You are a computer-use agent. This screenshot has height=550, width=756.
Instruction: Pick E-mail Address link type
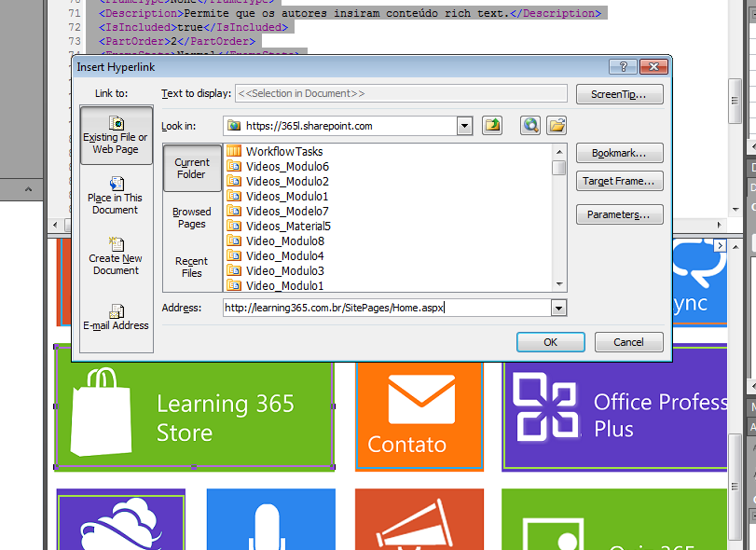116,318
